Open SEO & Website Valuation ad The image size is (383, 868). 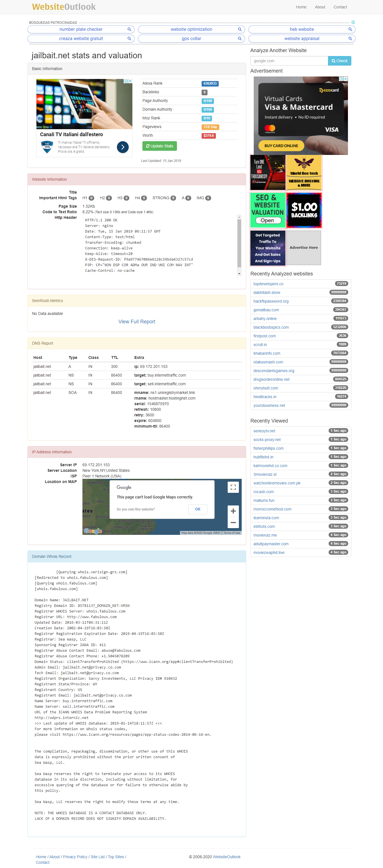268,210
